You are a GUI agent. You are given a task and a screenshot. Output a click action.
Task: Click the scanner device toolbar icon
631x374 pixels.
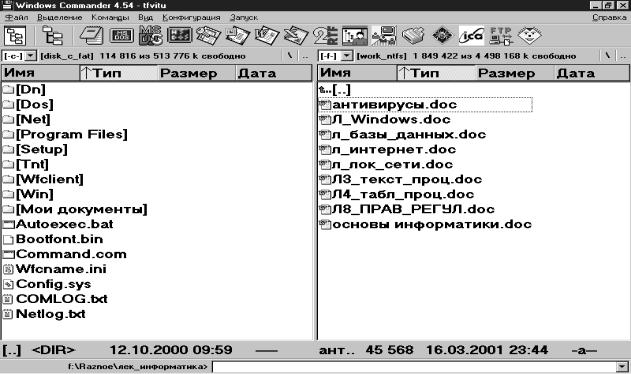(x=413, y=36)
